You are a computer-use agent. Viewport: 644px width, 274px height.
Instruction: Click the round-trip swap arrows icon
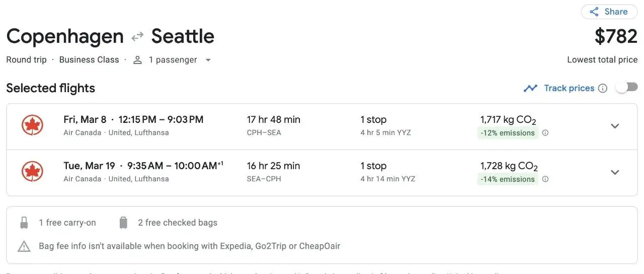pyautogui.click(x=137, y=37)
